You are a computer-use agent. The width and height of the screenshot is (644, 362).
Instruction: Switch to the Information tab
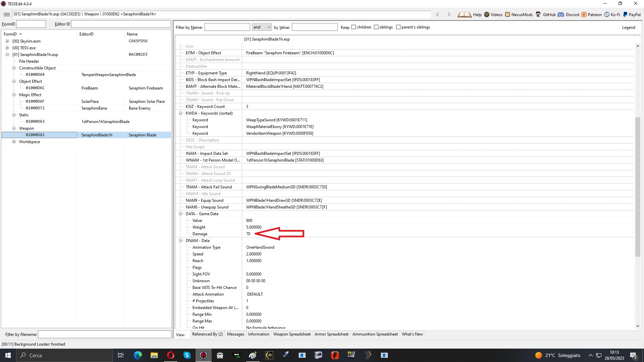point(259,334)
